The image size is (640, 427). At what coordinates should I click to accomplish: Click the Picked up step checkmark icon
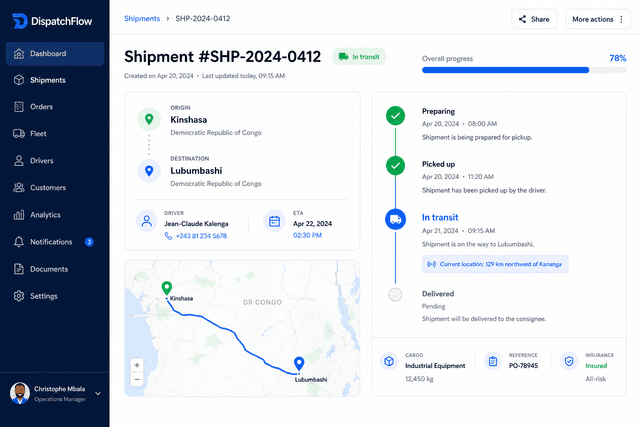pyautogui.click(x=396, y=166)
